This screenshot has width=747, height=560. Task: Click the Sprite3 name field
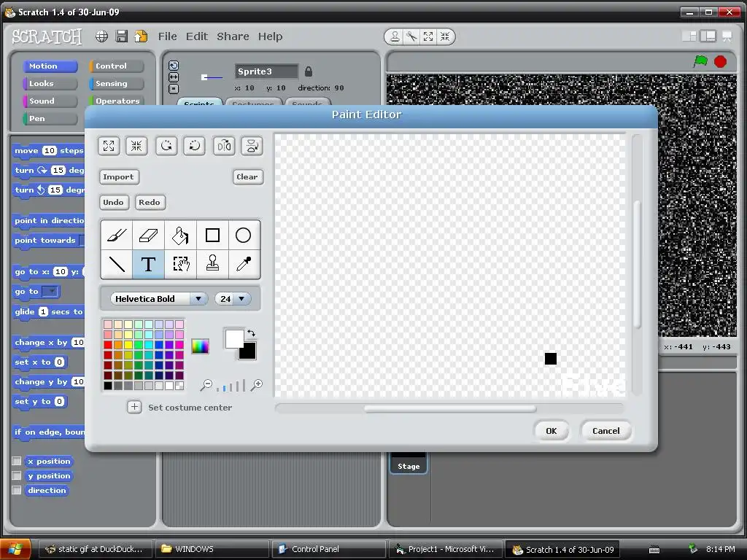[x=266, y=71]
